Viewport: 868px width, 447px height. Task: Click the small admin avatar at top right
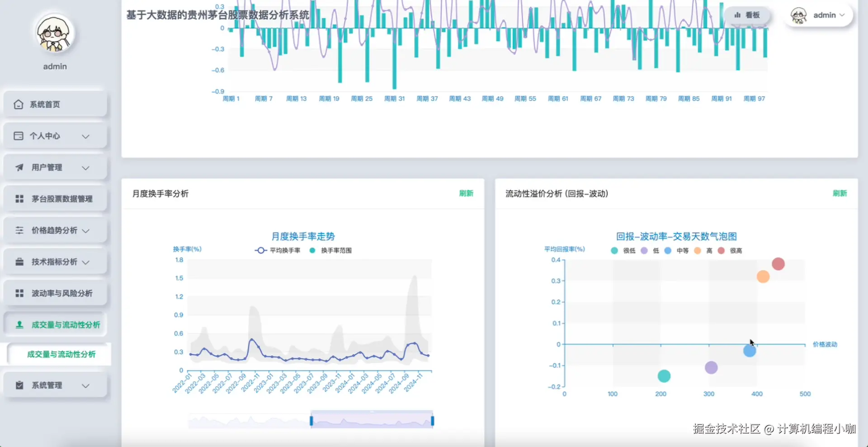[799, 15]
